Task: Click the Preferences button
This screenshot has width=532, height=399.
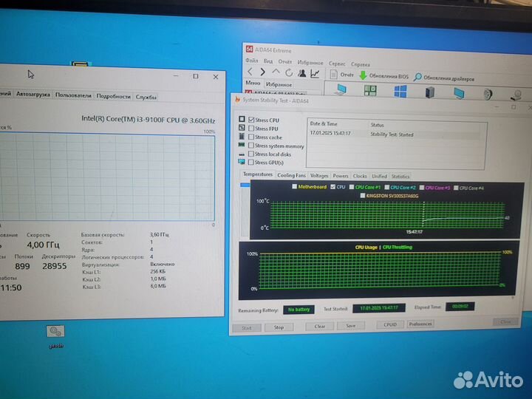Action: point(420,324)
